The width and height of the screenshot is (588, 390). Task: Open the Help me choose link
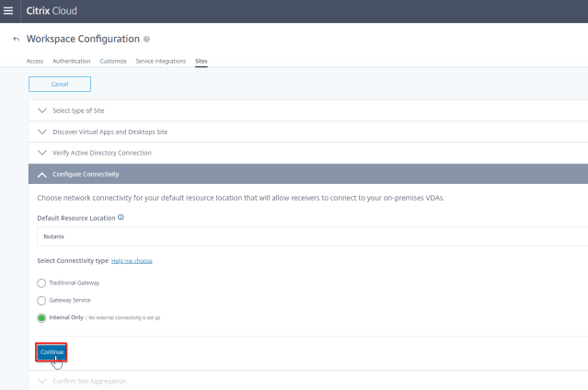[x=132, y=261]
